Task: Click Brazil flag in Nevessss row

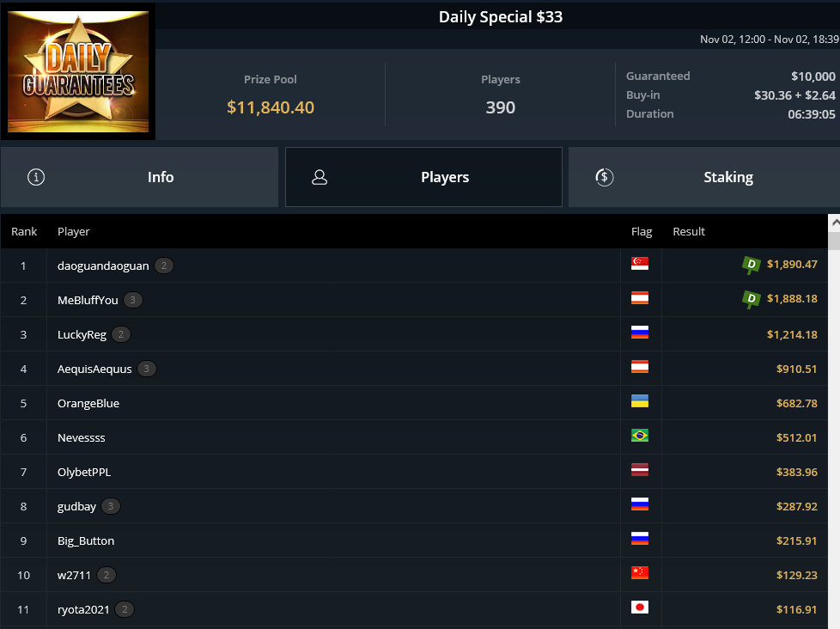Action: click(640, 436)
